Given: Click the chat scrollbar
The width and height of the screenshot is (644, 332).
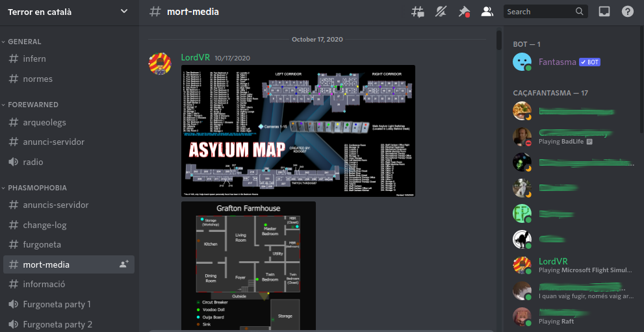Looking at the screenshot, I should [499, 40].
